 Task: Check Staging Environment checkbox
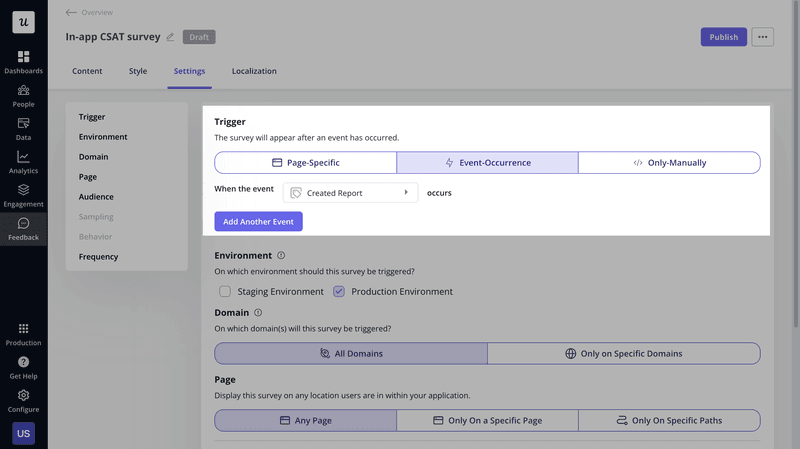[225, 291]
